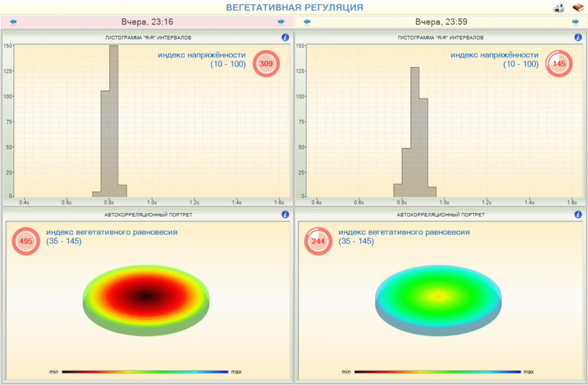Click left 'АВТОКОРРЕЛЯЦИОННЫЙ ПОРТРЕТ' title
Viewport: 588px width, 385px height.
(148, 215)
